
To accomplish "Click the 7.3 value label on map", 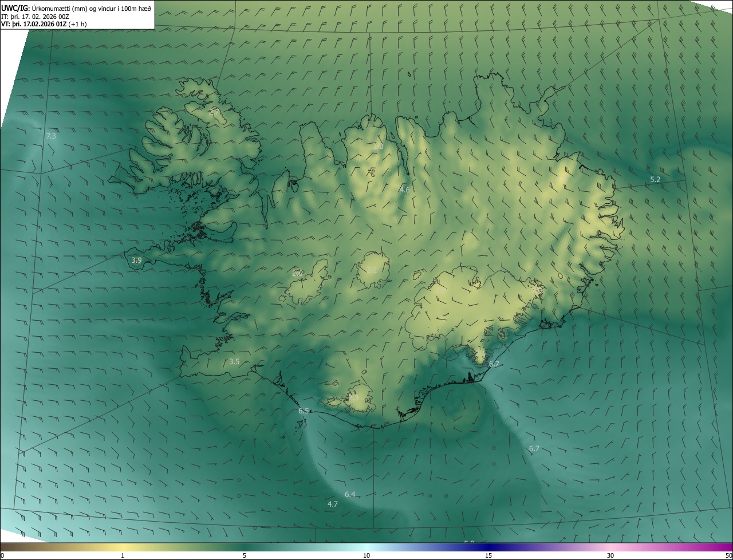I will 51,136.
